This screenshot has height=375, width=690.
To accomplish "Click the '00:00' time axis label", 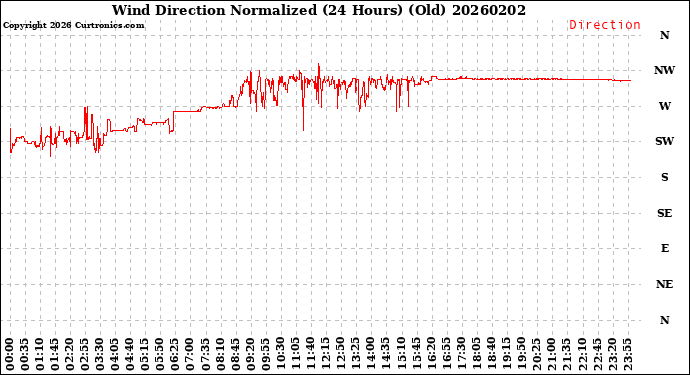I will (10, 355).
